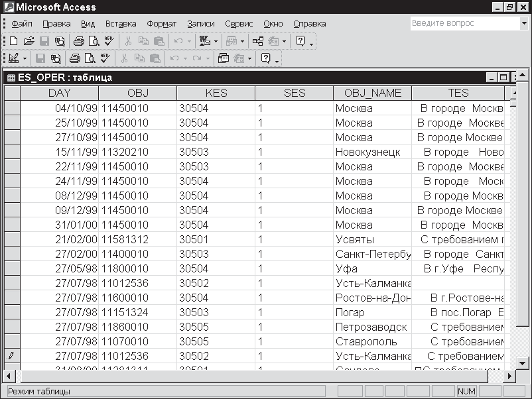Image resolution: width=532 pixels, height=399 pixels.
Task: Click the Database window icon in second toolbar
Action: 223,58
